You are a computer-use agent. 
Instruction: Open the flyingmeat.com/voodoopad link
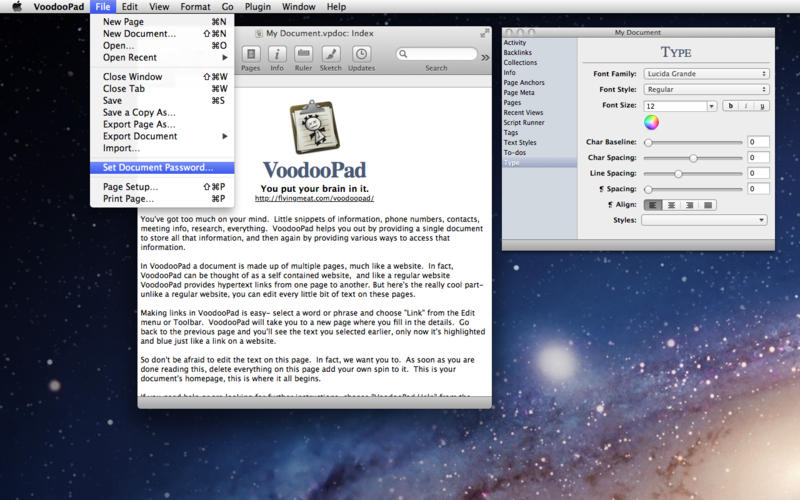click(x=314, y=198)
